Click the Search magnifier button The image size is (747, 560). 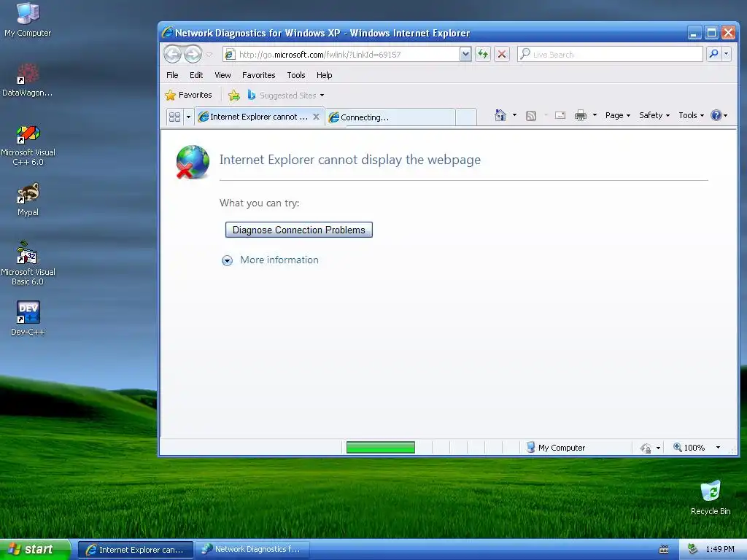713,54
